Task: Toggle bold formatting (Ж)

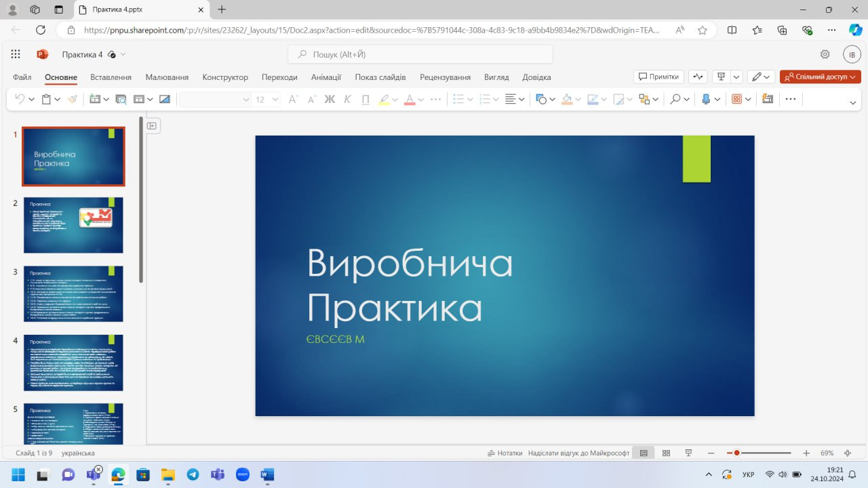Action: pos(330,99)
